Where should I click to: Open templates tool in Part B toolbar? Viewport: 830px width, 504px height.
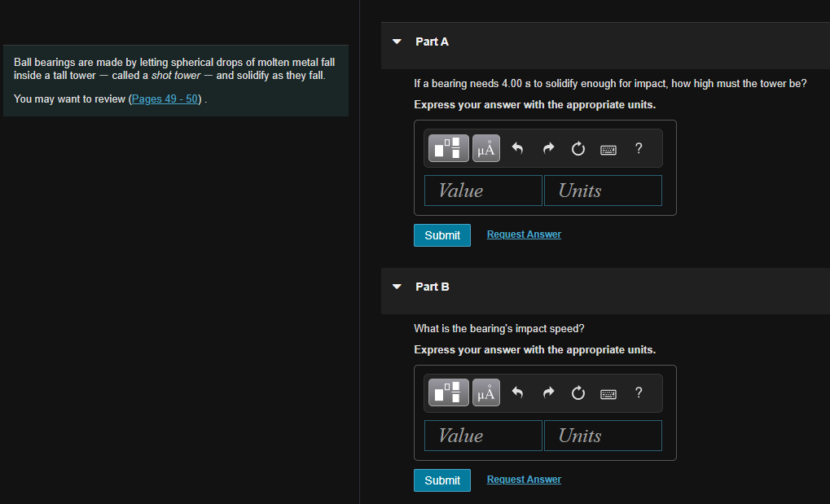tap(448, 392)
